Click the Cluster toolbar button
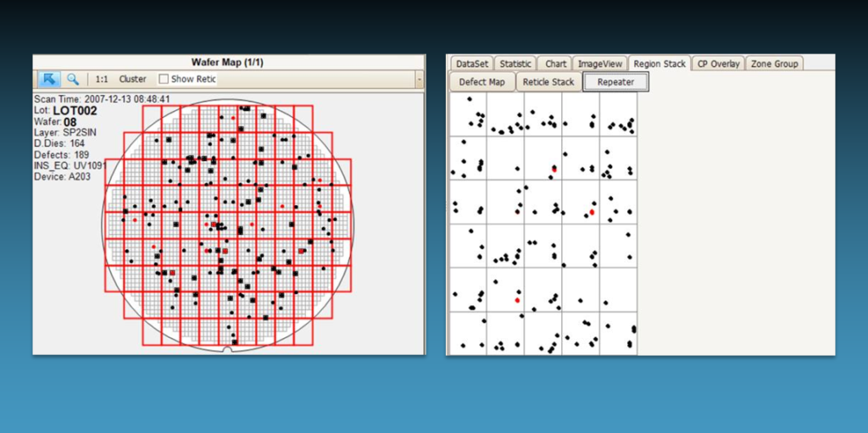 point(132,79)
